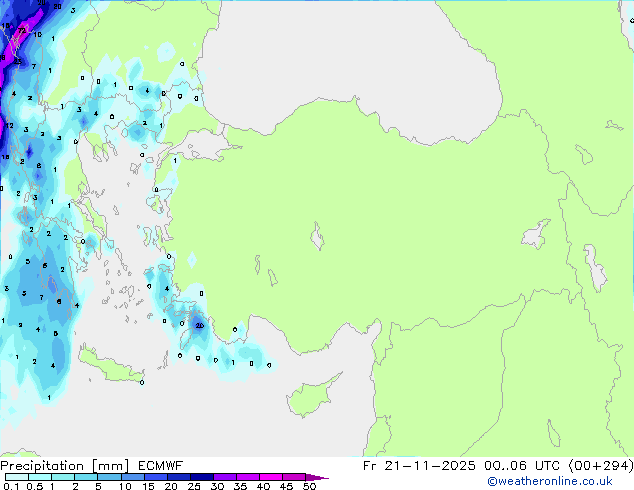Click the '0.5' legend label

pyautogui.click(x=35, y=486)
